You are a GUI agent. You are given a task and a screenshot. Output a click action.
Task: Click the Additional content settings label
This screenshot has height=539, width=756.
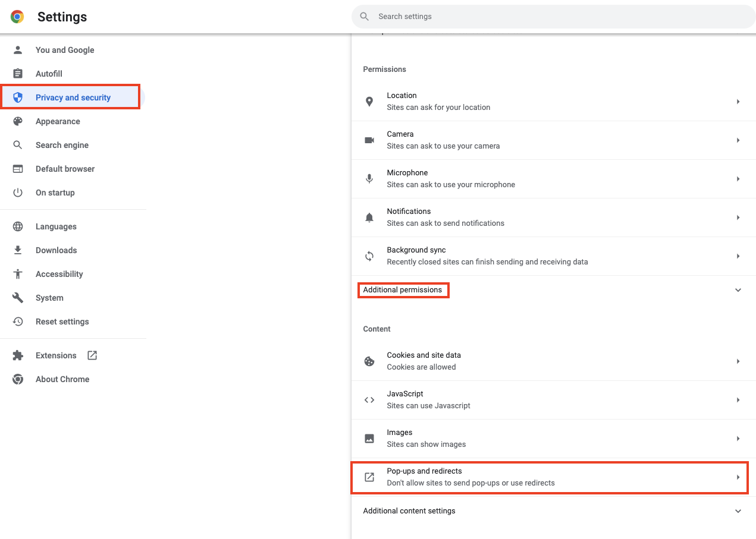click(409, 511)
